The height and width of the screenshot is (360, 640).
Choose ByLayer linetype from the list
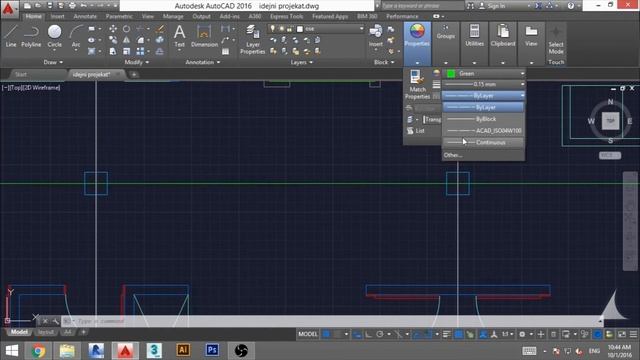pyautogui.click(x=484, y=107)
